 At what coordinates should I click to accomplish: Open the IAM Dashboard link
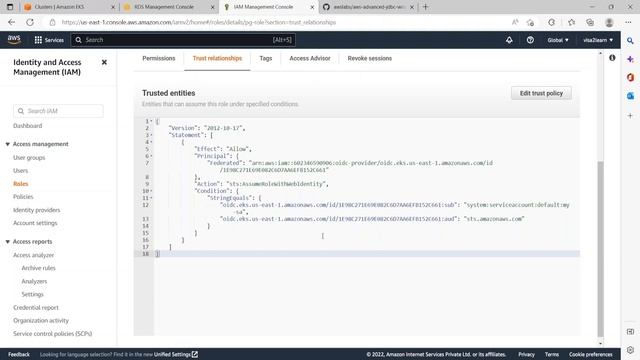(x=27, y=126)
